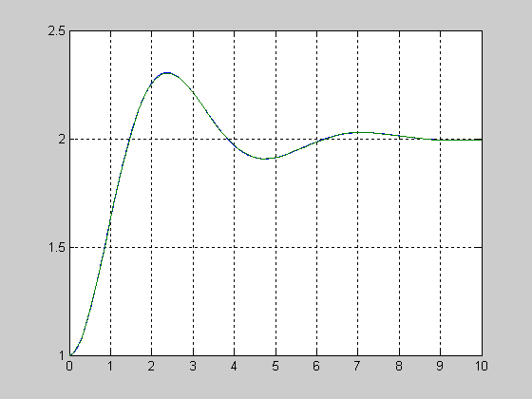This screenshot has height=399, width=532.
Task: Click the x-axis tick label 9
Action: point(440,366)
